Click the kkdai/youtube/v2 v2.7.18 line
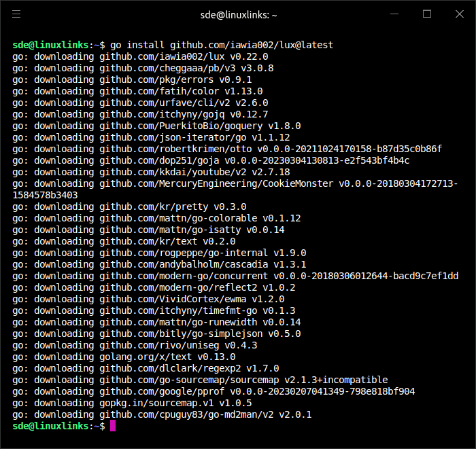 (151, 172)
